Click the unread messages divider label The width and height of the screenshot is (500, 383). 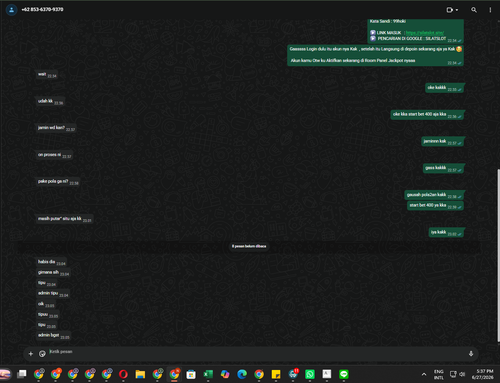click(249, 246)
